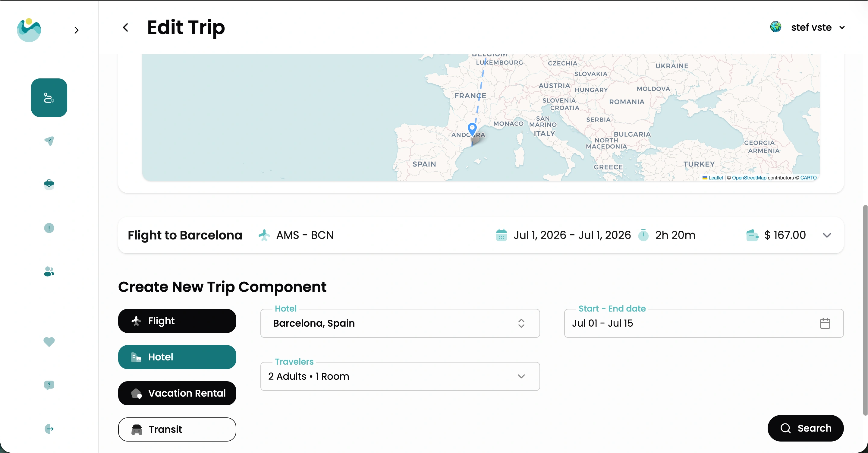The image size is (868, 453).
Task: Expand the Flight to Barcelona card
Action: pyautogui.click(x=827, y=235)
